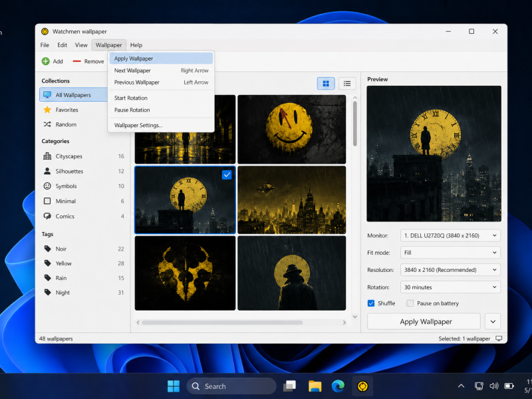Click the Watchmen app icon in title bar

(x=45, y=31)
